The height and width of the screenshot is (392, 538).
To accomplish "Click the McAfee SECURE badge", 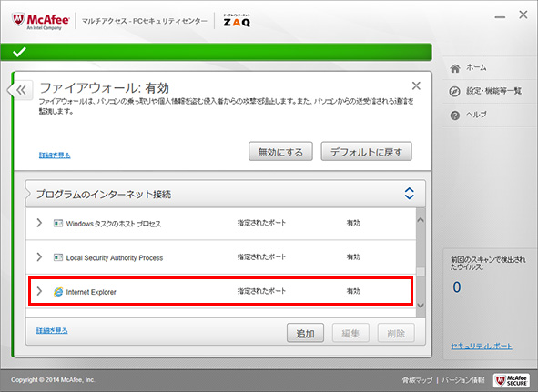I will coord(512,380).
